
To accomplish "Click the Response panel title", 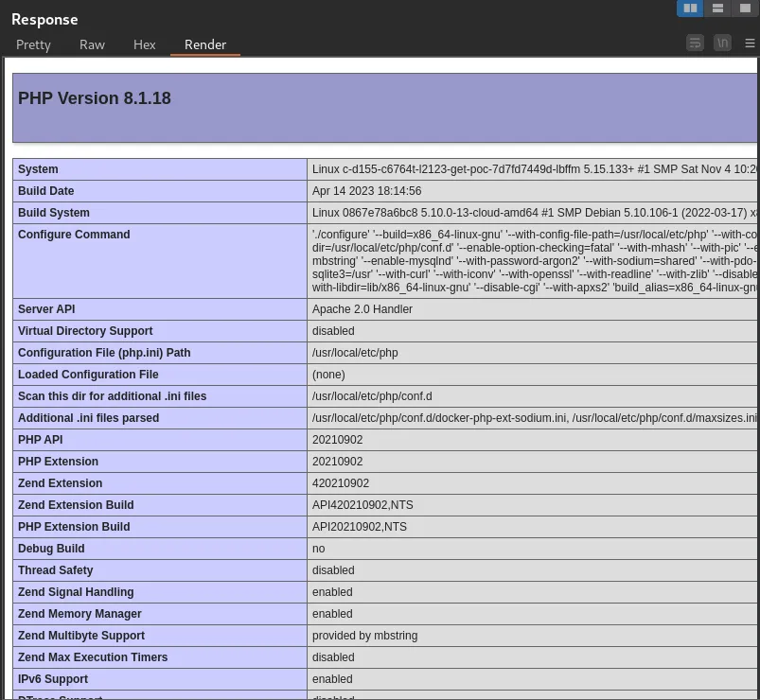I will click(44, 19).
